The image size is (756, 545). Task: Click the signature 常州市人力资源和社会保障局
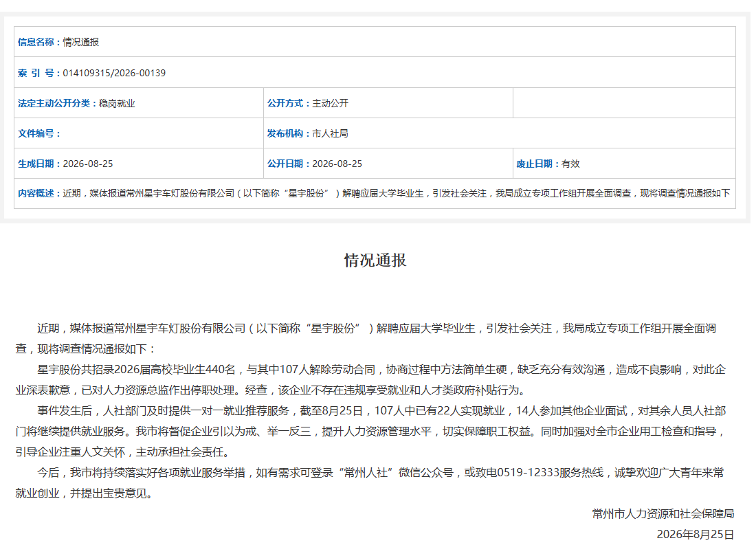tap(663, 513)
